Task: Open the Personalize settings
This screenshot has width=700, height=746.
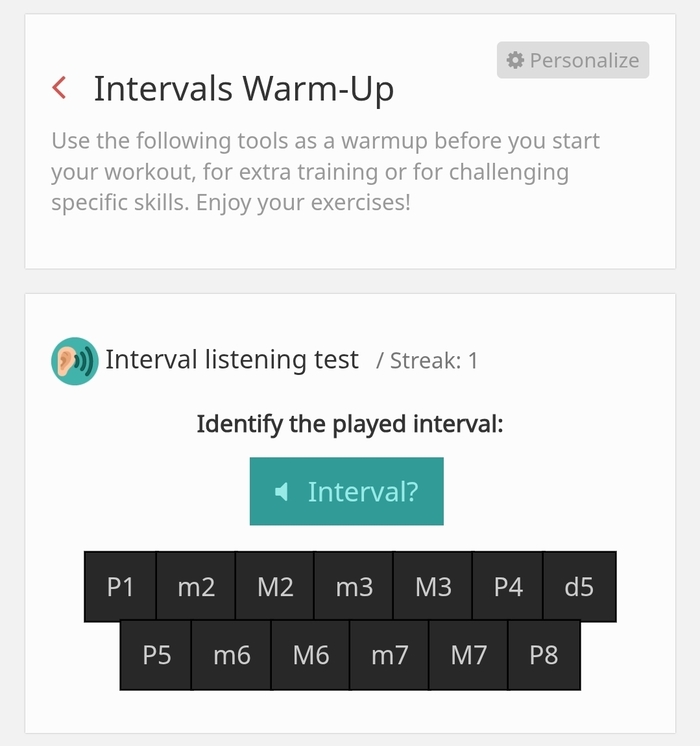Action: coord(573,60)
